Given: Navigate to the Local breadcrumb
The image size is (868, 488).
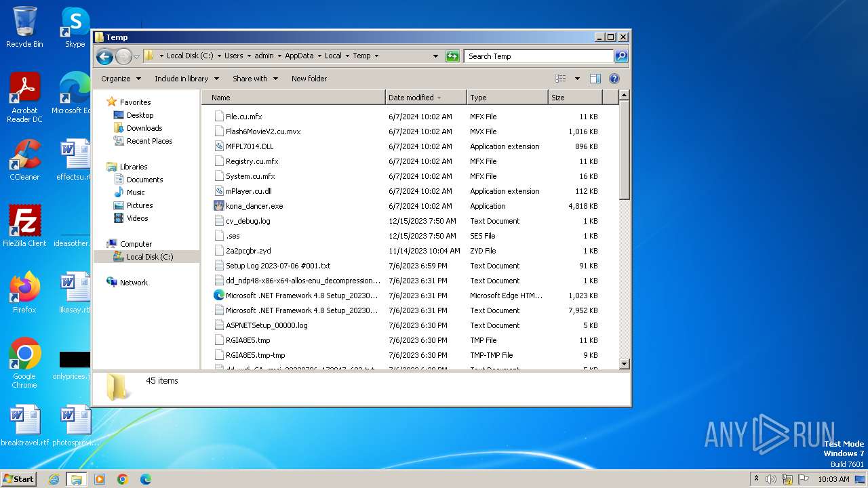Looking at the screenshot, I should tap(333, 56).
